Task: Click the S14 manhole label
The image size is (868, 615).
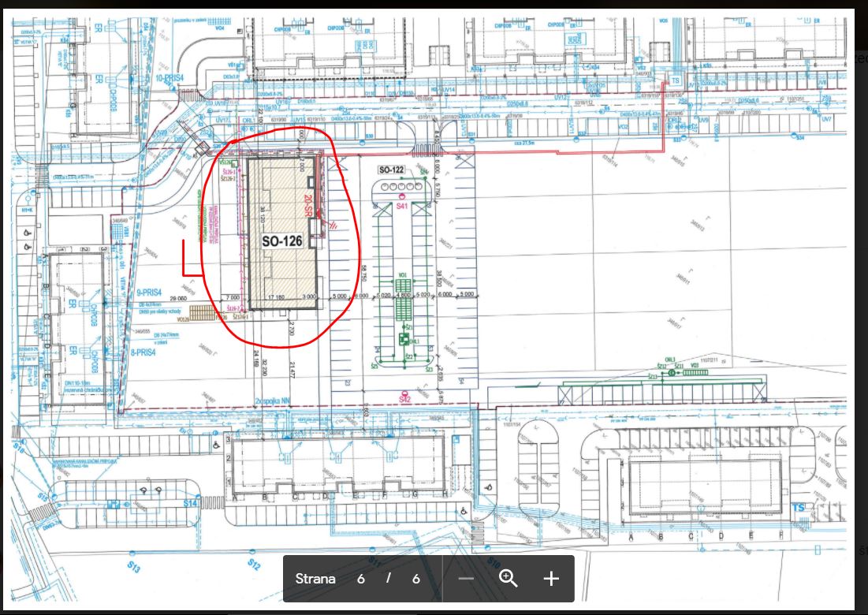Action: click(x=189, y=502)
